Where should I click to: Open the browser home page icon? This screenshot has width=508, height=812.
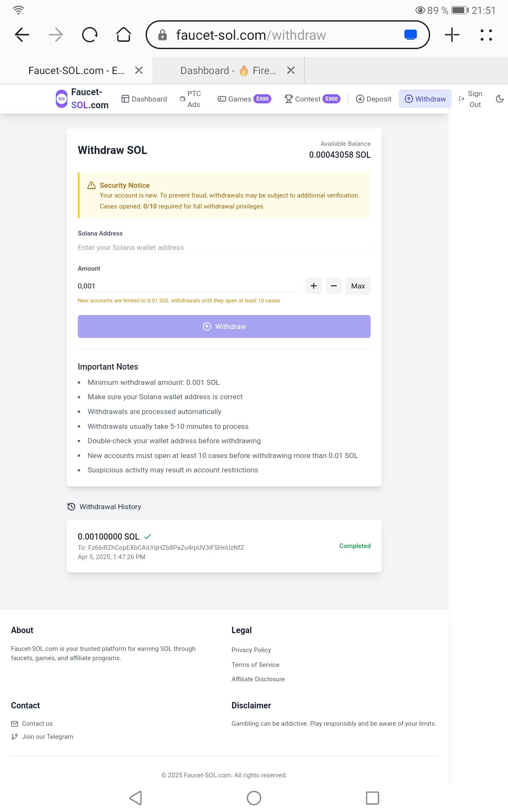[124, 35]
